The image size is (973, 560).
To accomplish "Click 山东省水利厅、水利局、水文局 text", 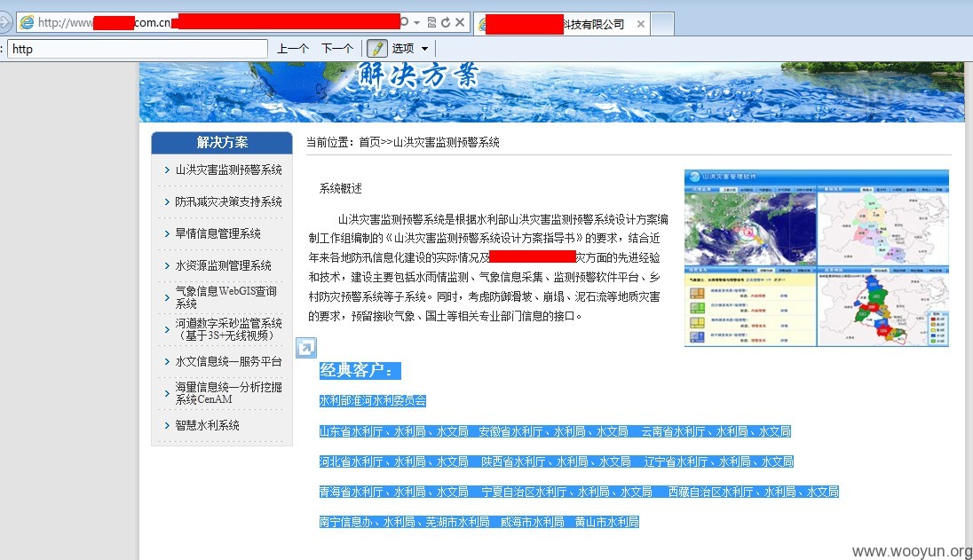I will tap(393, 431).
